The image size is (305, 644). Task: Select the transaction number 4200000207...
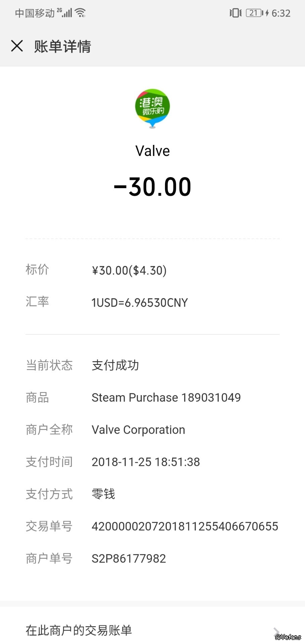click(185, 526)
